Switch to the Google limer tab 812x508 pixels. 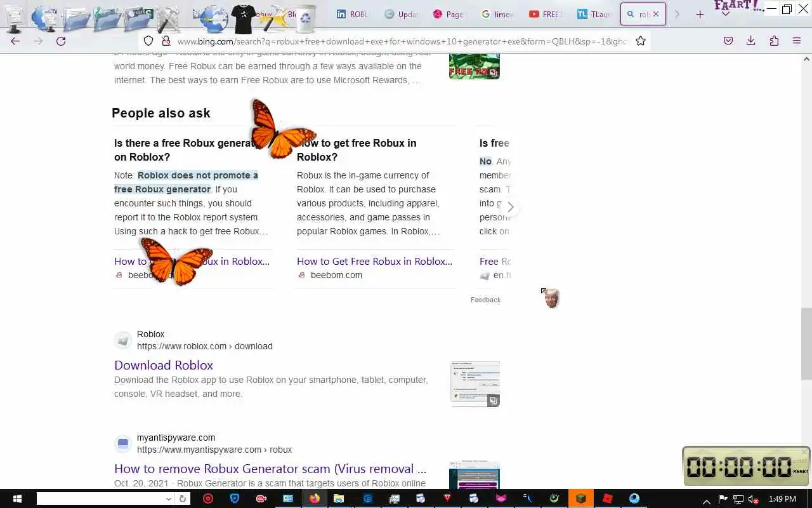tap(497, 14)
